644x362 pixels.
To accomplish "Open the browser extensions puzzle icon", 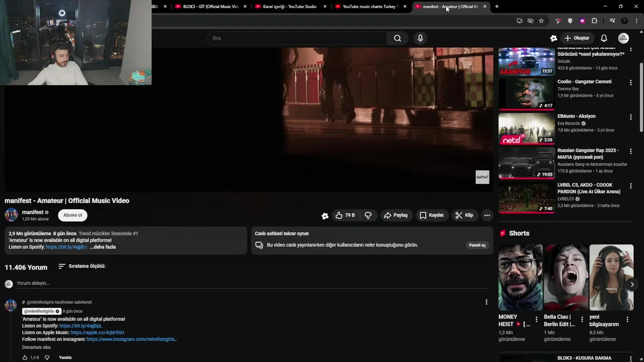I will (594, 21).
